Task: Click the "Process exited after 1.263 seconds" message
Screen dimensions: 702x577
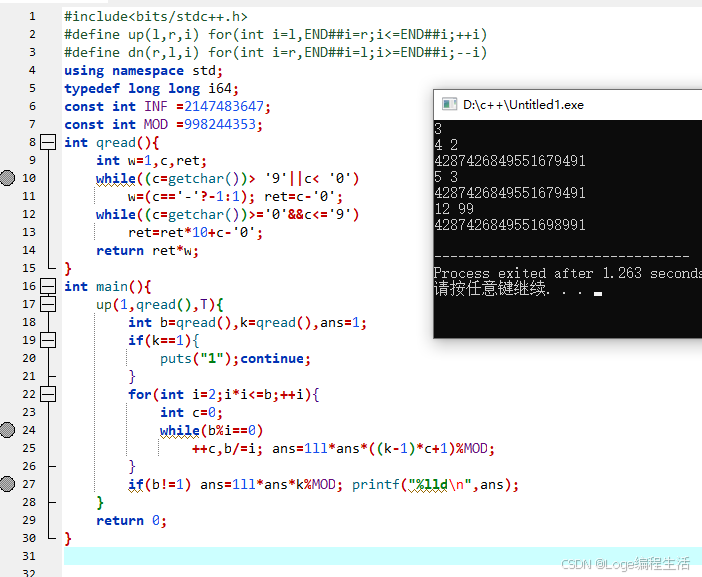Action: pos(568,273)
